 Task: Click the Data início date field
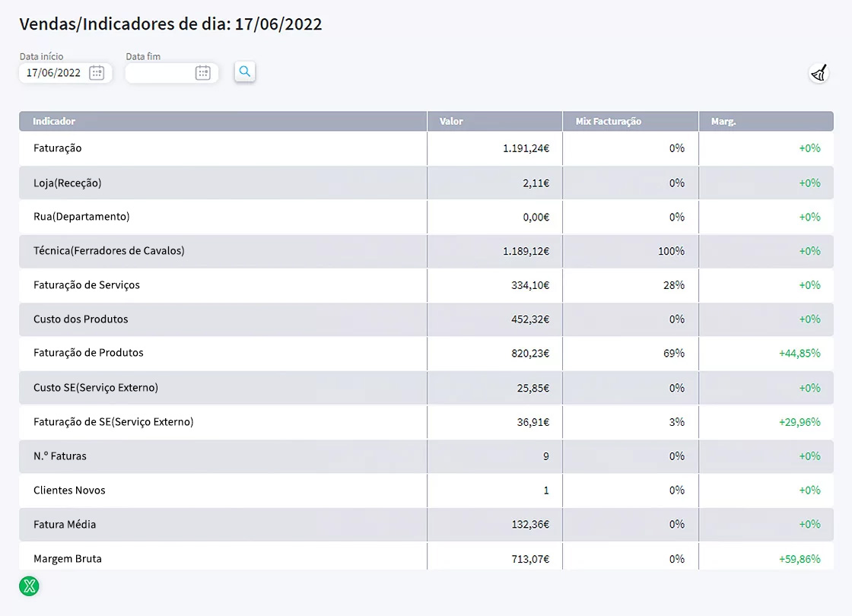tap(54, 73)
